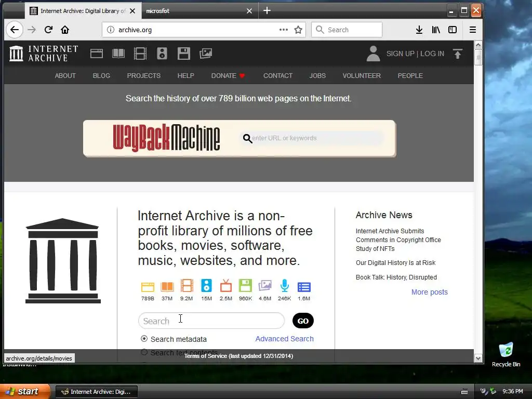Open the HELP menu item
The image size is (532, 399).
pos(185,76)
